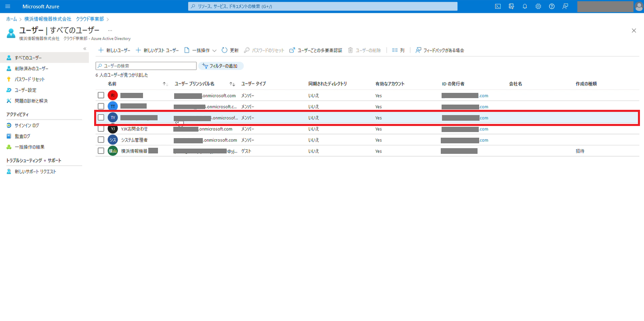Check the TT user row checkbox
Viewport: 644px width, 321px height.
point(101,106)
